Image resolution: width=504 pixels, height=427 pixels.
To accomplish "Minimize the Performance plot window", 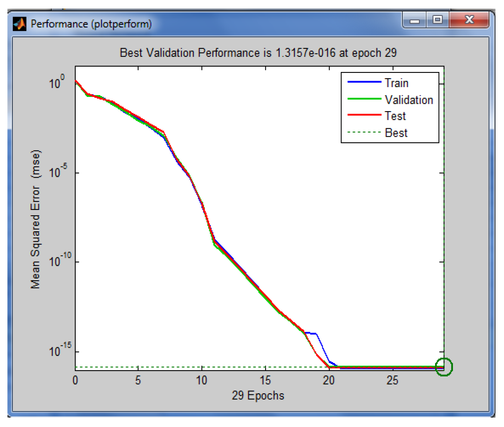I will pyautogui.click(x=414, y=21).
